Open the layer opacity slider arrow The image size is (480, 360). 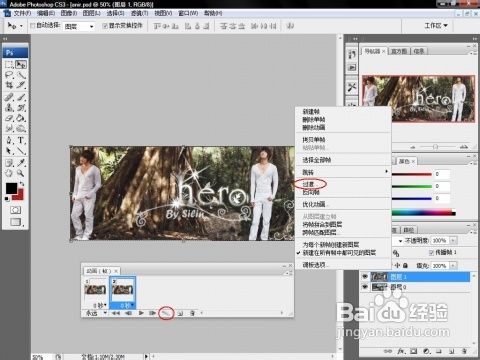[453, 240]
